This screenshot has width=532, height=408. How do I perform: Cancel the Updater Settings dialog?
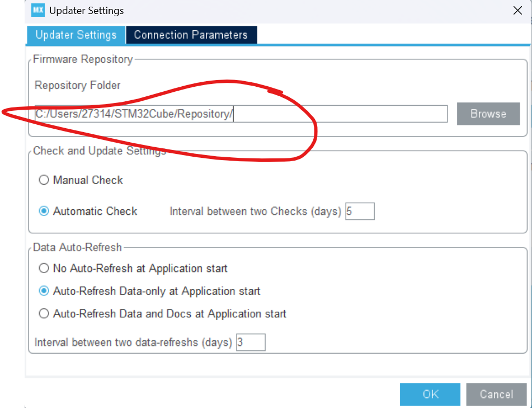click(x=496, y=394)
